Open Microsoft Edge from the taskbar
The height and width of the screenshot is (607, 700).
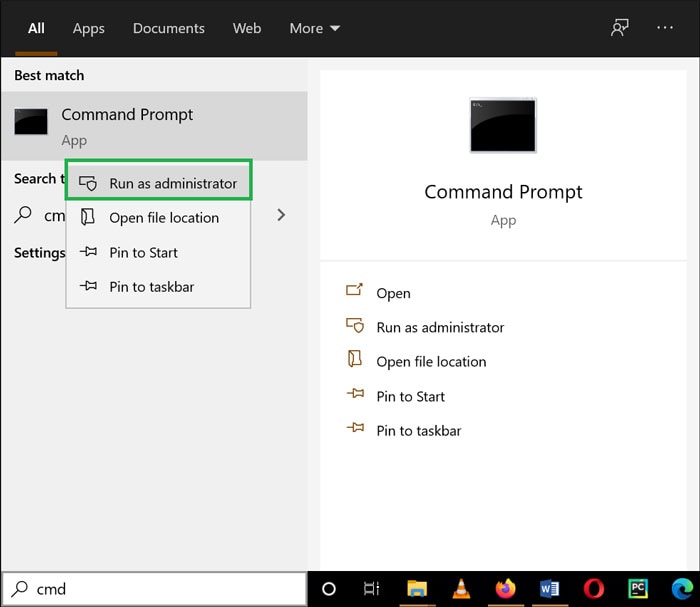682,589
